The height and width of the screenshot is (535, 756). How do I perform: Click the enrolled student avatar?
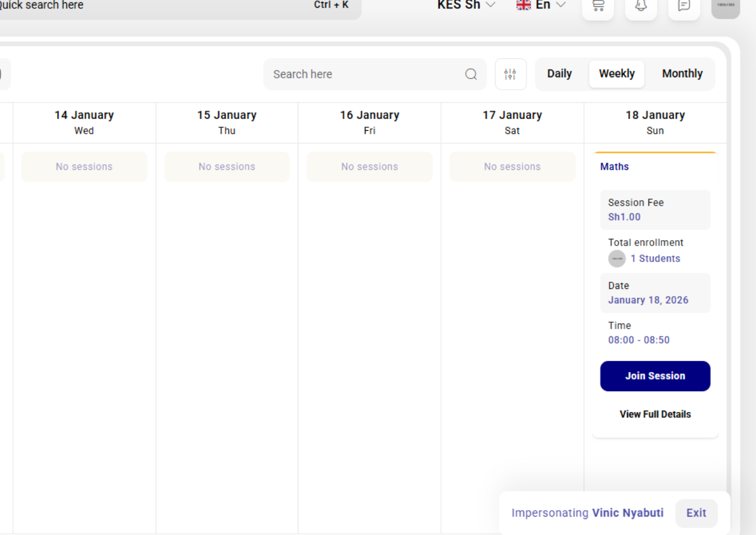617,259
